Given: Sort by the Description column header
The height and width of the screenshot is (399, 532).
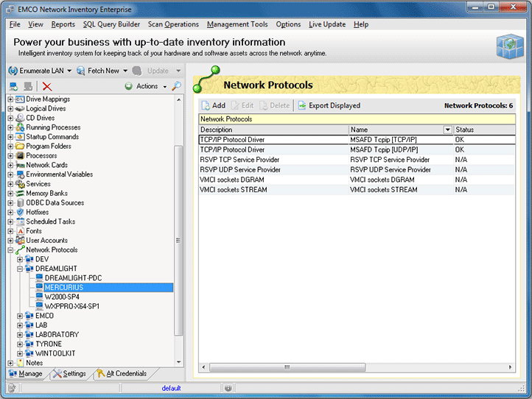Looking at the screenshot, I should [x=273, y=130].
